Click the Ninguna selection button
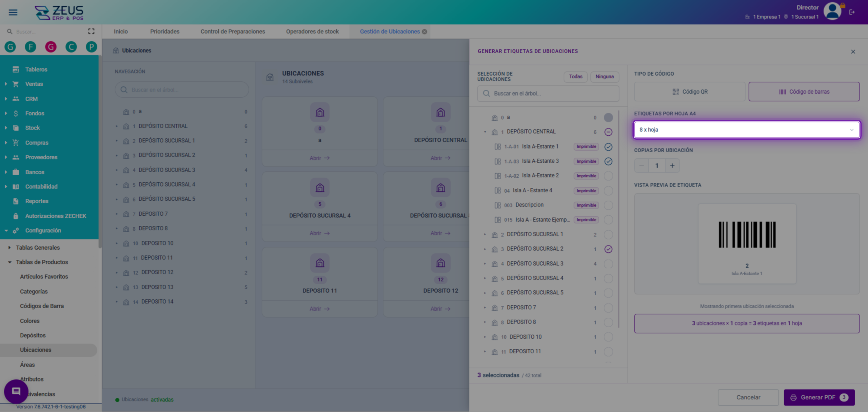Screen dimensions: 868x412 coord(605,77)
